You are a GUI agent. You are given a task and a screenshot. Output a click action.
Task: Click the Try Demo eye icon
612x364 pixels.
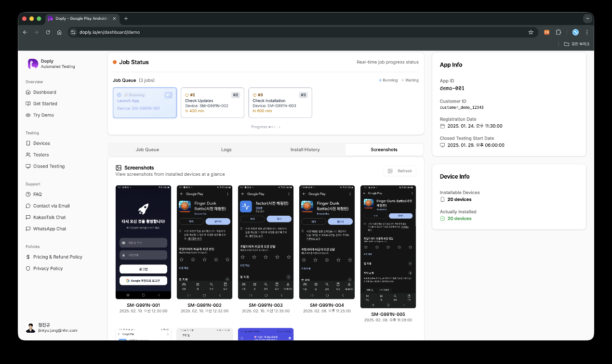pyautogui.click(x=29, y=115)
